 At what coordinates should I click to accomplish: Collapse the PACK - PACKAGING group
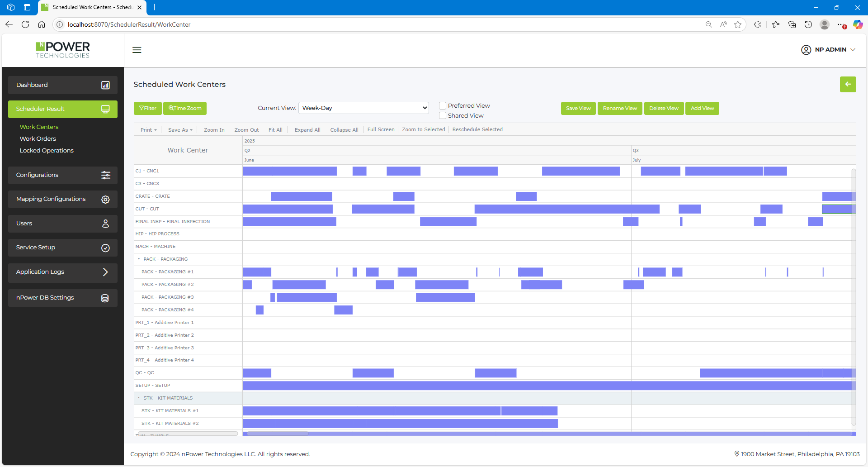[139, 259]
